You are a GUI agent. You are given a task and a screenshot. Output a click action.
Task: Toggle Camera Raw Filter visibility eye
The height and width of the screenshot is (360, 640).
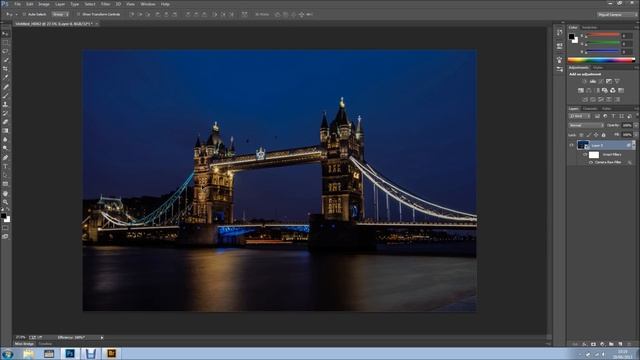click(x=591, y=162)
